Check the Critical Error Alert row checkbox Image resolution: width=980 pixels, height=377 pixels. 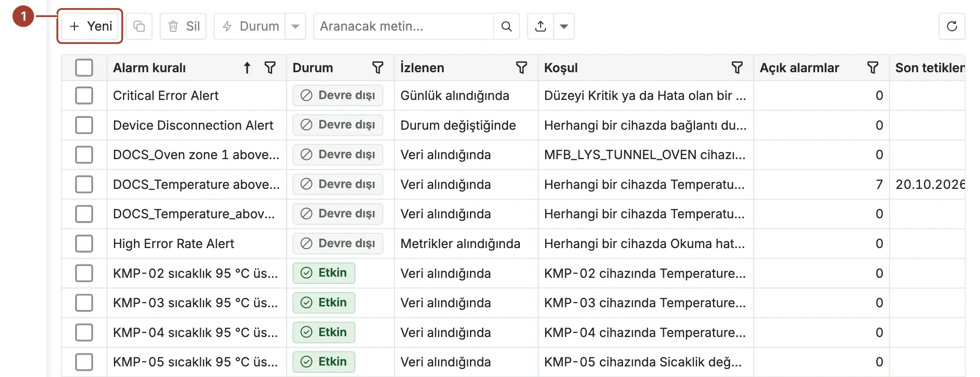pos(84,95)
